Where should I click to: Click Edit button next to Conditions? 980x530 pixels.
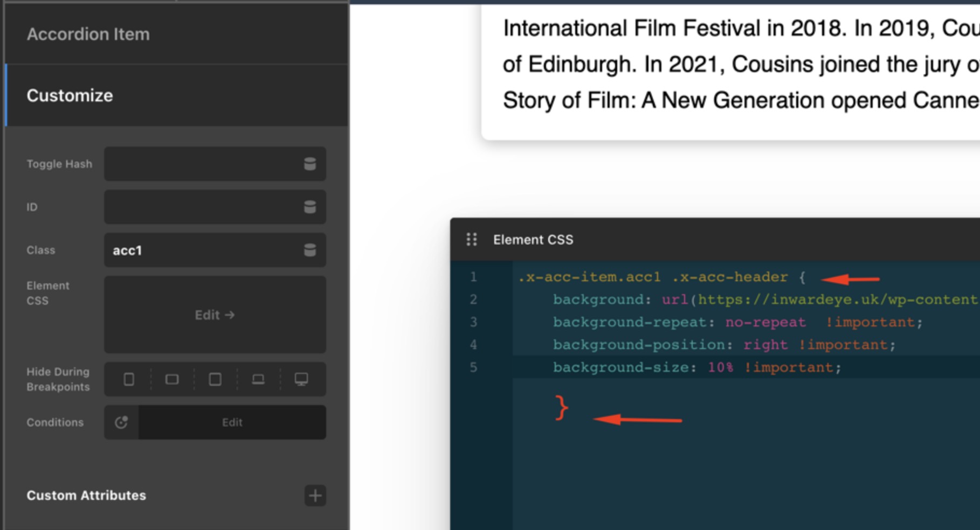[232, 422]
